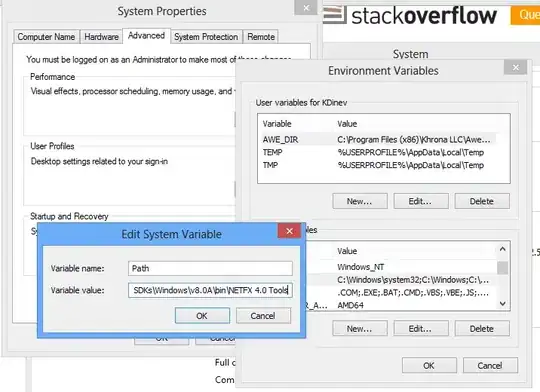This screenshot has width=540, height=392.
Task: Click scroll up arrow in system variables list
Action: pyautogui.click(x=503, y=249)
